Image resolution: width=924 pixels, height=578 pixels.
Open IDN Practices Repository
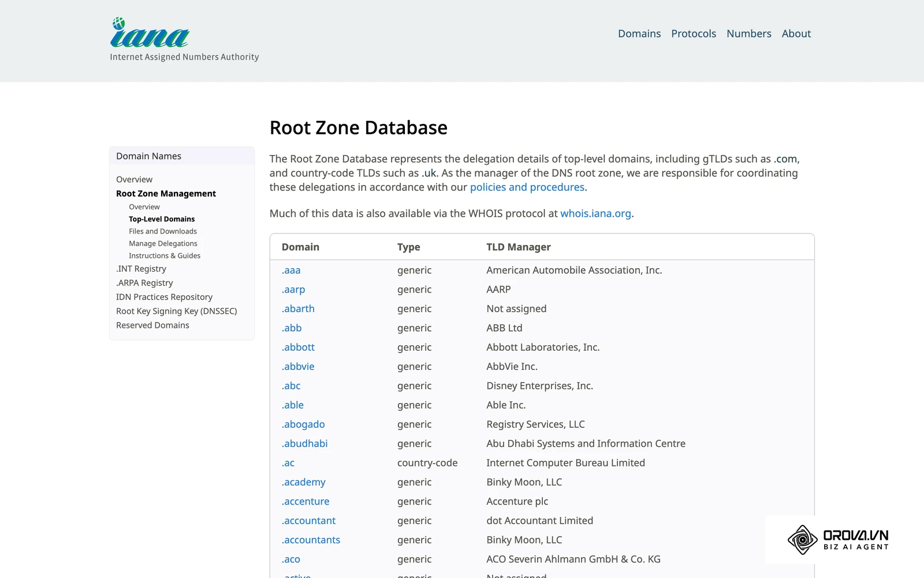click(x=164, y=297)
